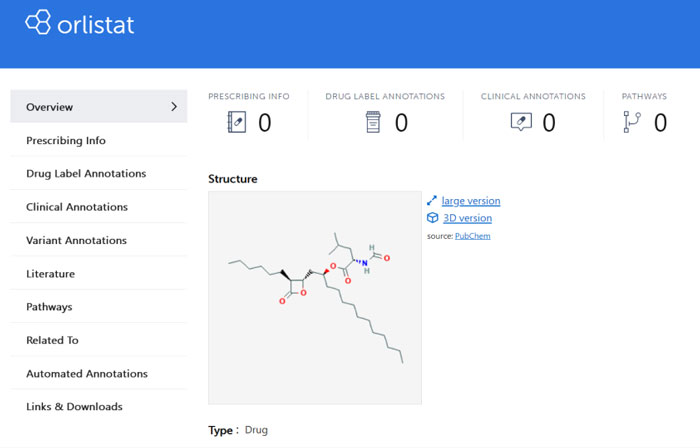Click the expand arrows icon beside large version
Viewport: 700px width, 448px height.
tap(432, 201)
